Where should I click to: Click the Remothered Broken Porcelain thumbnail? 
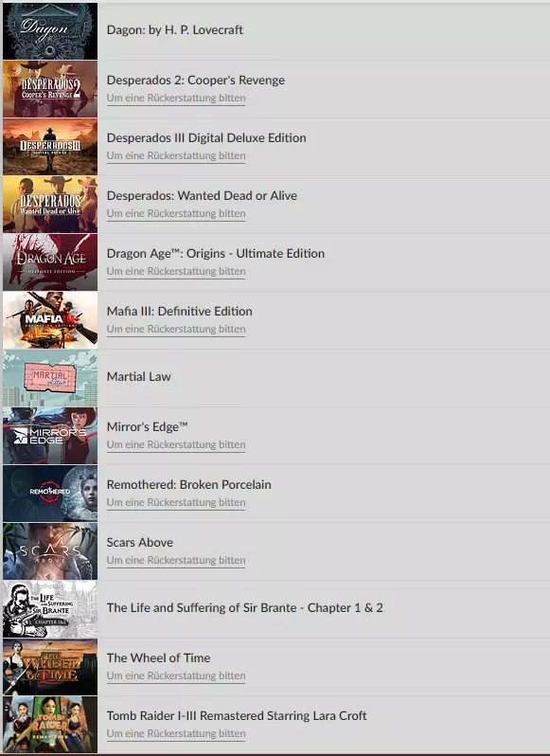pyautogui.click(x=50, y=494)
